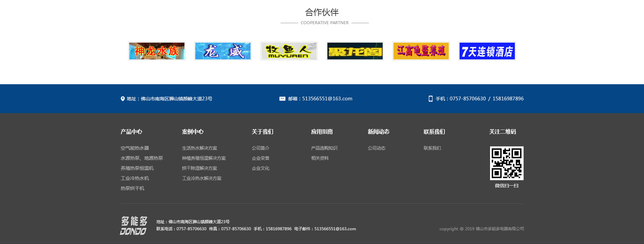
Task: Open the 神龙水族 partner logo
Action: point(157,51)
